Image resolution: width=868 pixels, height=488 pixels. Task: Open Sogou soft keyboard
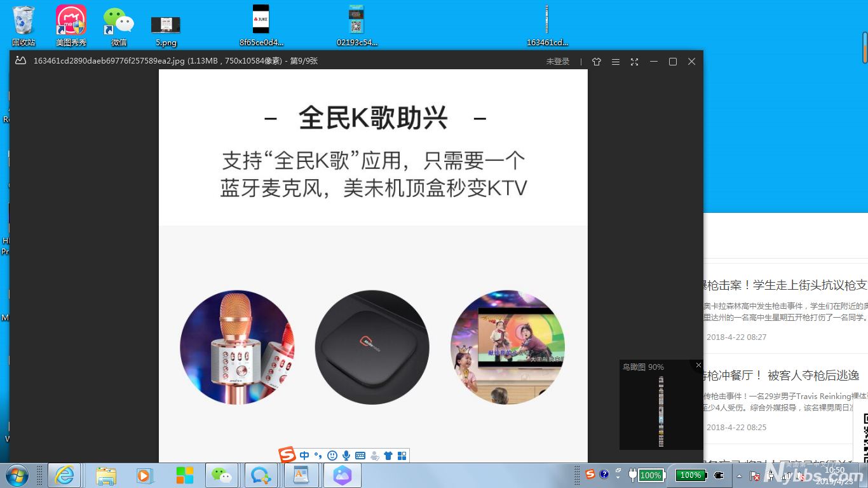click(x=360, y=456)
